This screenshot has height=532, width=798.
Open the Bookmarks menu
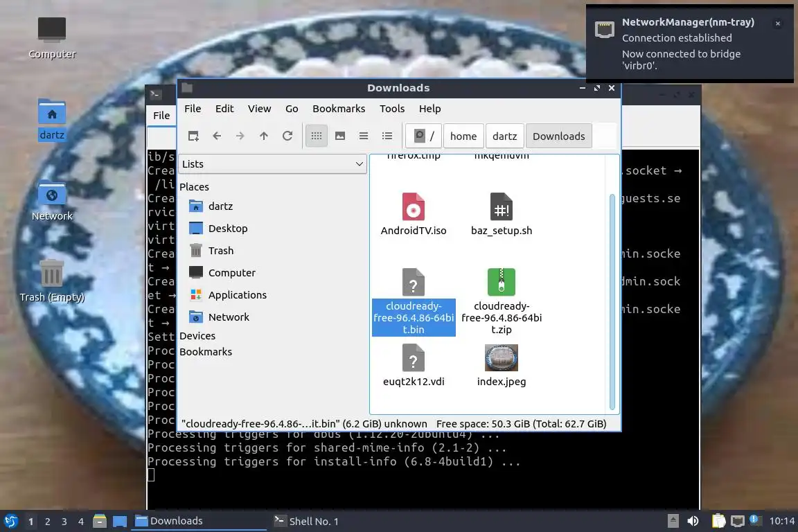click(x=339, y=109)
